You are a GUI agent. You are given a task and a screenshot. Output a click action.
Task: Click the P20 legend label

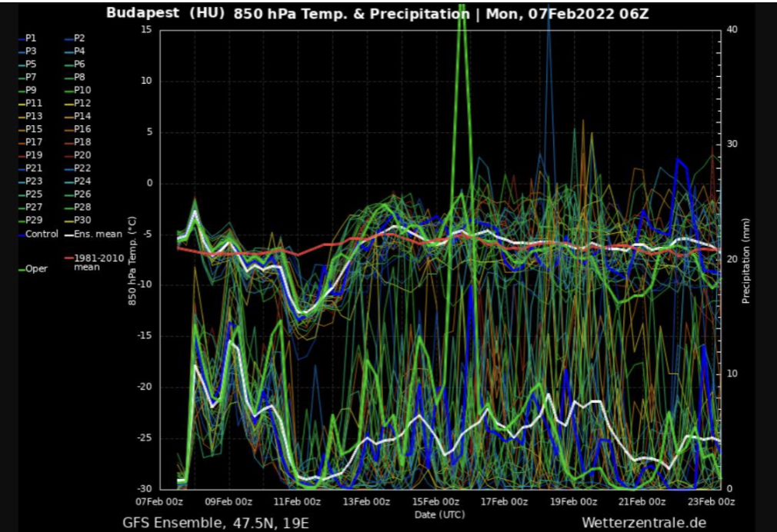point(82,155)
